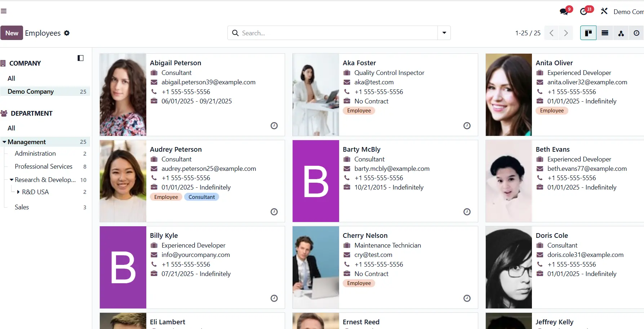This screenshot has width=644, height=329.
Task: Open Billy Kyle's purple B avatar
Action: [123, 267]
